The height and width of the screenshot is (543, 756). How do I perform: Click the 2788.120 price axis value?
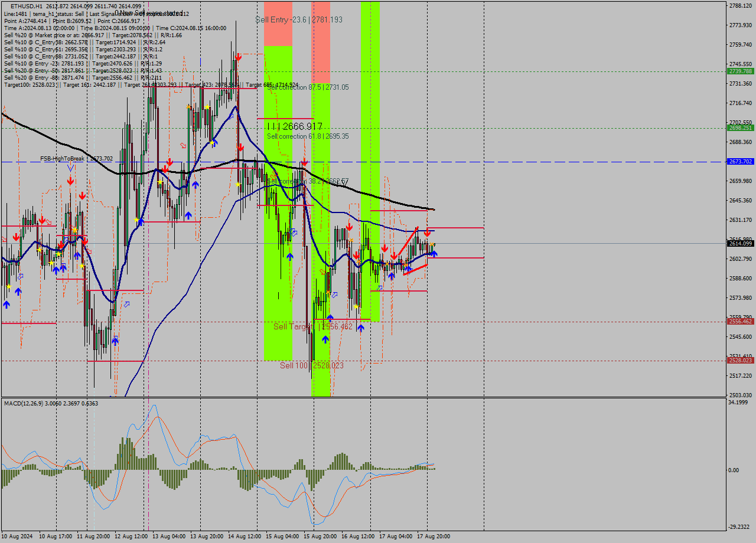(x=741, y=5)
